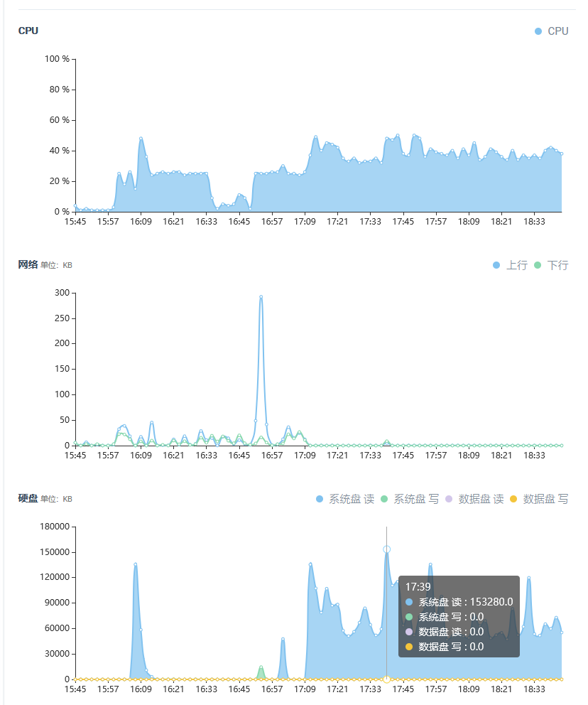Click the 数据盘 读 : 0.0 tooltip row
588x705 pixels.
pyautogui.click(x=445, y=632)
